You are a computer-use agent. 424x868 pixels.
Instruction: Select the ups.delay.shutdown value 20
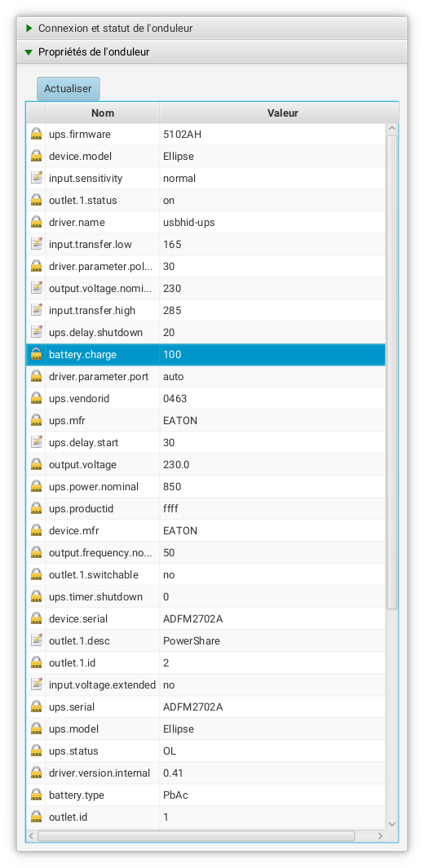pos(169,333)
